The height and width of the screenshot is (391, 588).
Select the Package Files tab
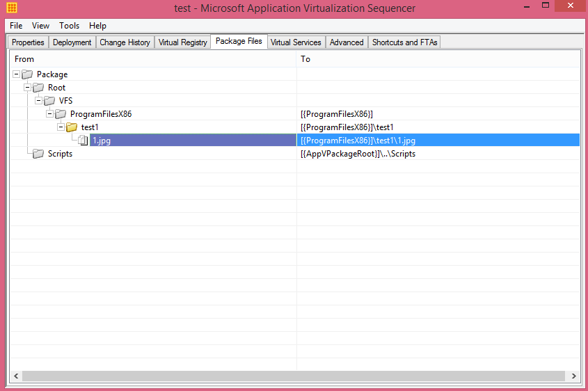click(239, 41)
